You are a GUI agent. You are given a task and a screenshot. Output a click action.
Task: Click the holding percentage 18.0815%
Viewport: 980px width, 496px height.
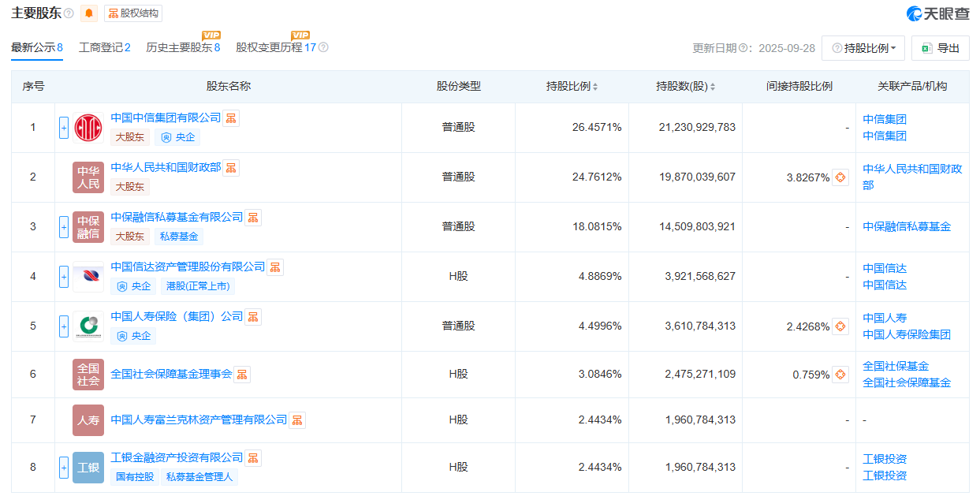(597, 227)
